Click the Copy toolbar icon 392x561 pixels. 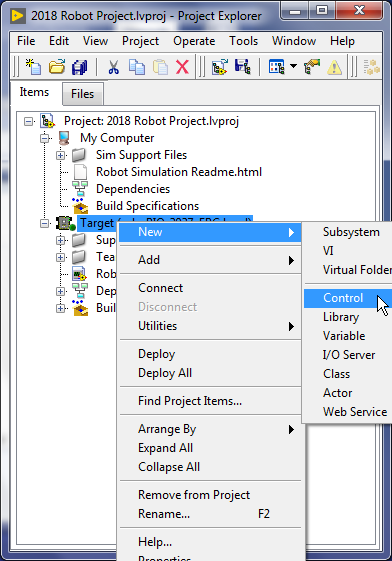pos(137,67)
